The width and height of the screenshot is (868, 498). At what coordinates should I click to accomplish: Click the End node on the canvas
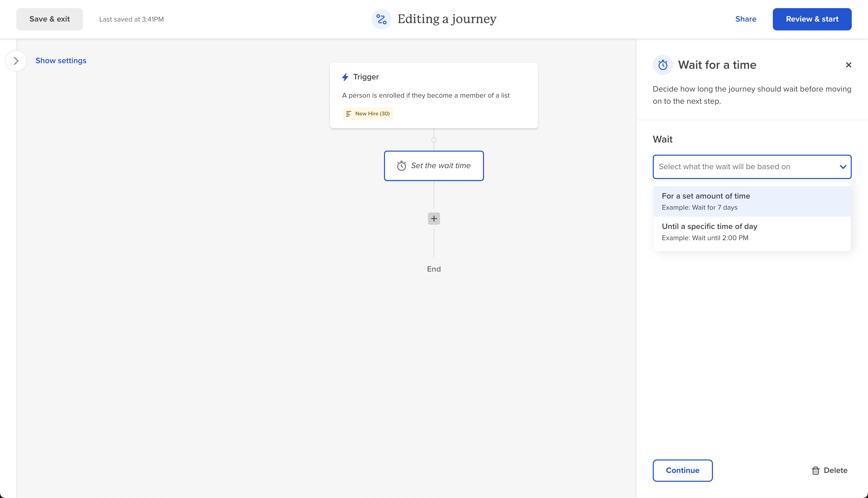coord(434,269)
